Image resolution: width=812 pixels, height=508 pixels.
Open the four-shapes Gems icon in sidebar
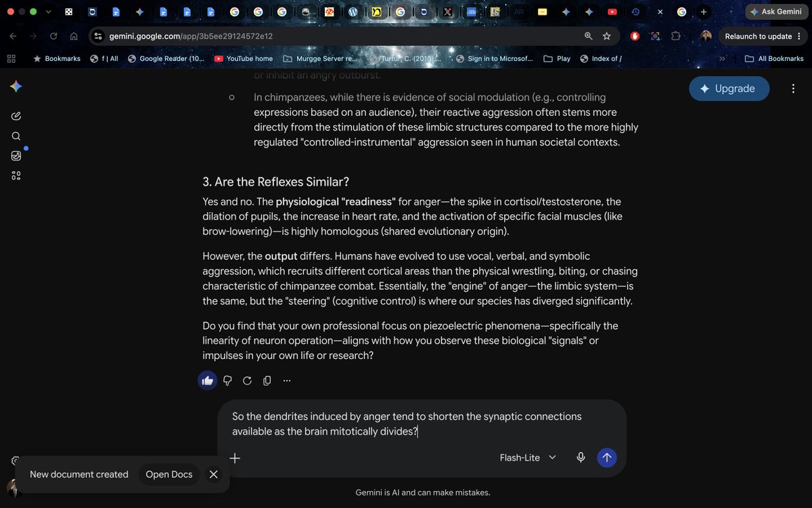[x=16, y=176]
